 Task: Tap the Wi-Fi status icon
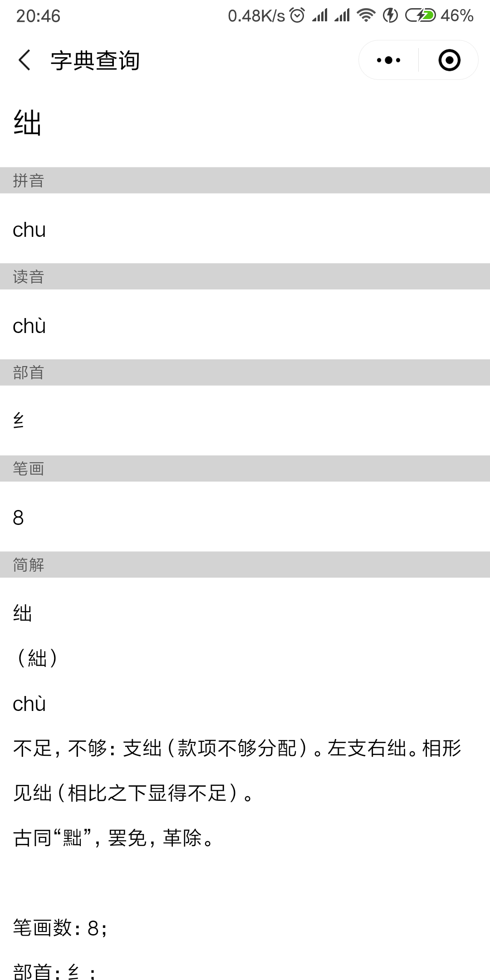pyautogui.click(x=366, y=15)
